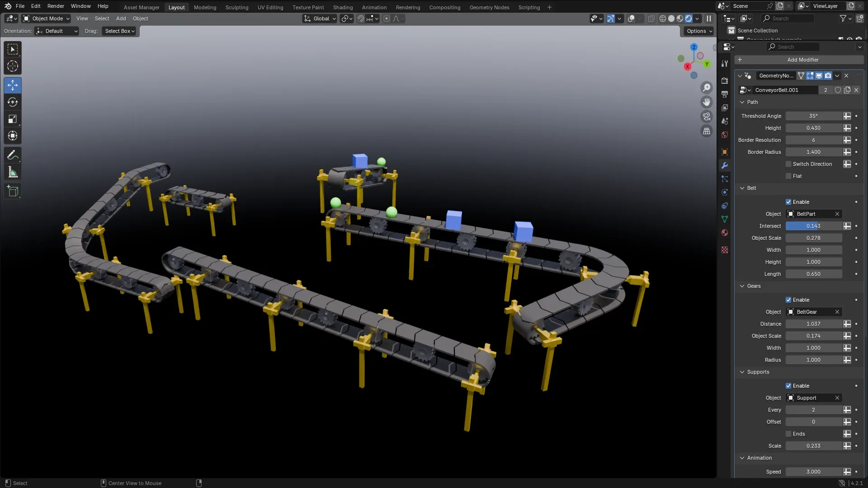Enable the Flat checkbox
The width and height of the screenshot is (868, 488).
pyautogui.click(x=788, y=176)
